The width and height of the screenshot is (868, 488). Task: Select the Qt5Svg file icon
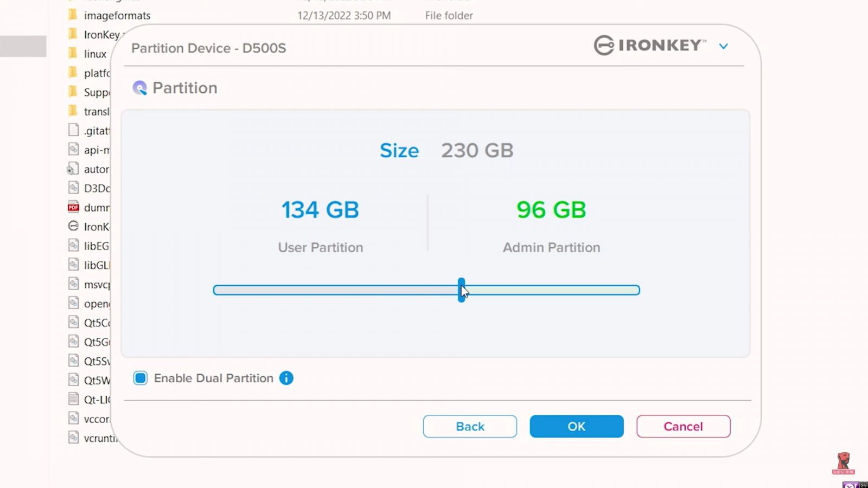(73, 361)
